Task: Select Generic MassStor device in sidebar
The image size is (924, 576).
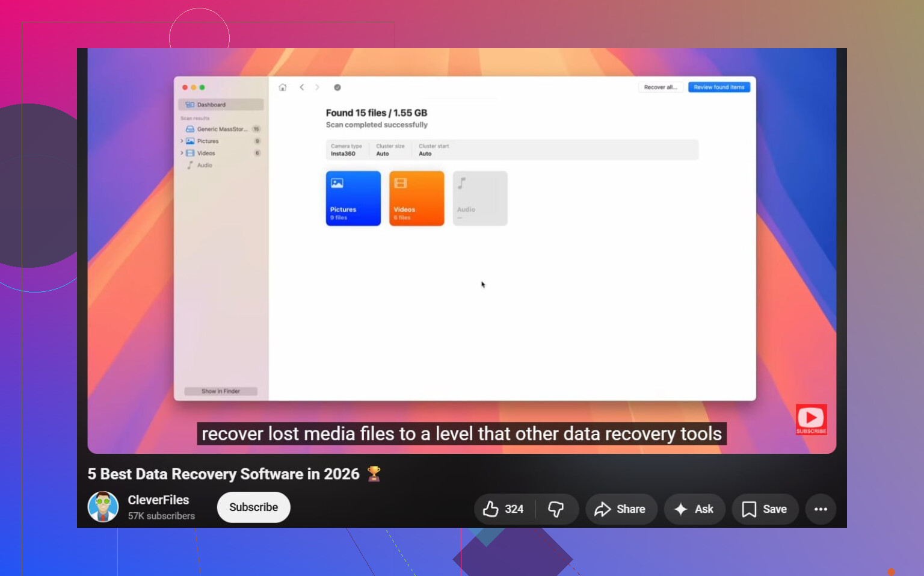Action: click(222, 129)
